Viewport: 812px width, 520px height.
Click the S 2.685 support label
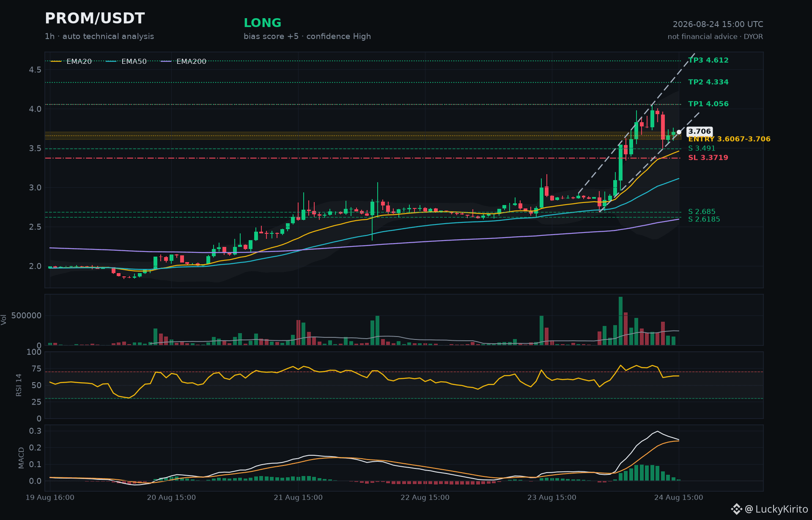(x=702, y=212)
